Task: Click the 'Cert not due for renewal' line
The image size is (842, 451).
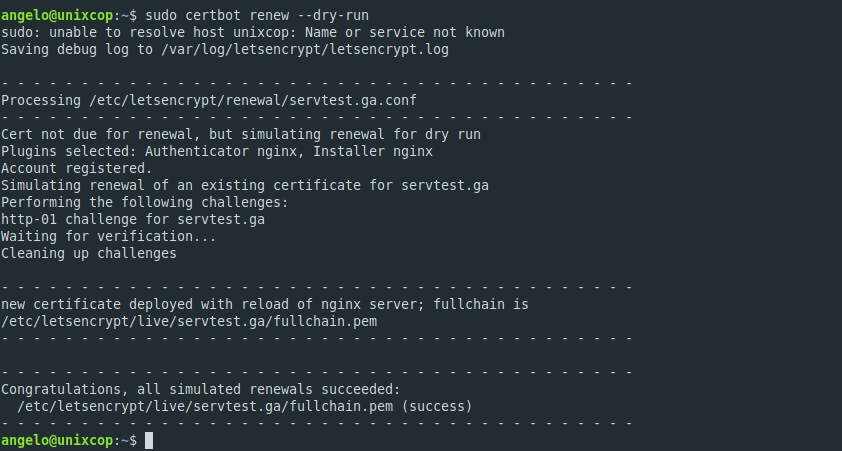Action: tap(241, 134)
